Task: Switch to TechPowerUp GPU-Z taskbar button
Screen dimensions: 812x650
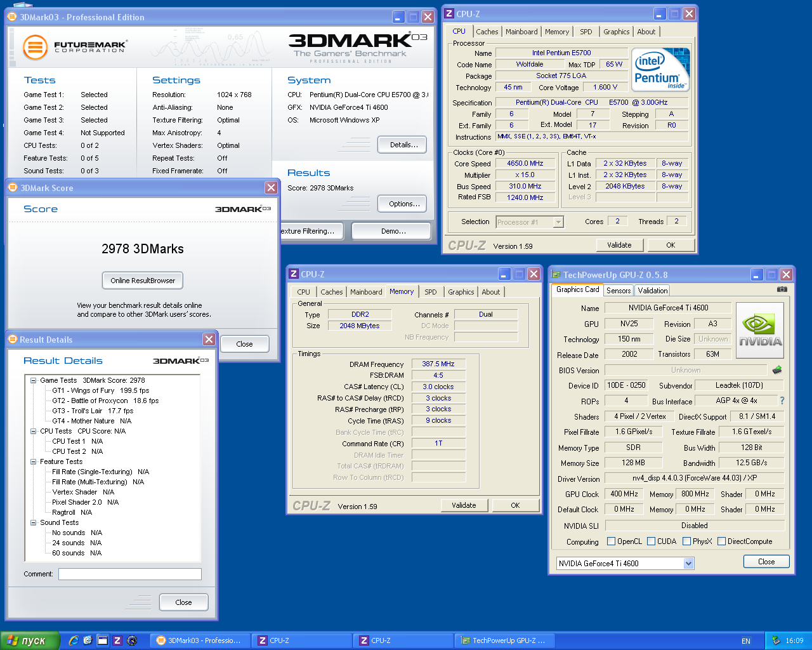Action: click(x=504, y=640)
